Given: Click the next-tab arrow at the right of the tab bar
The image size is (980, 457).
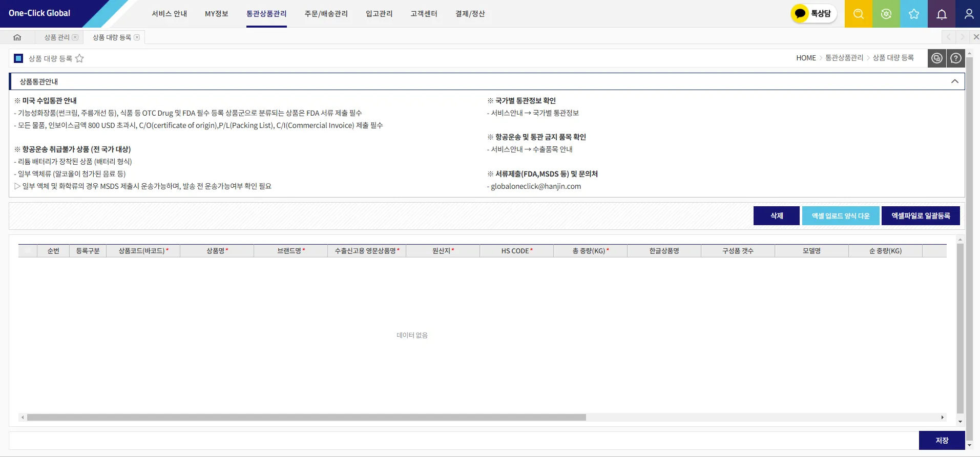Looking at the screenshot, I should pyautogui.click(x=962, y=37).
